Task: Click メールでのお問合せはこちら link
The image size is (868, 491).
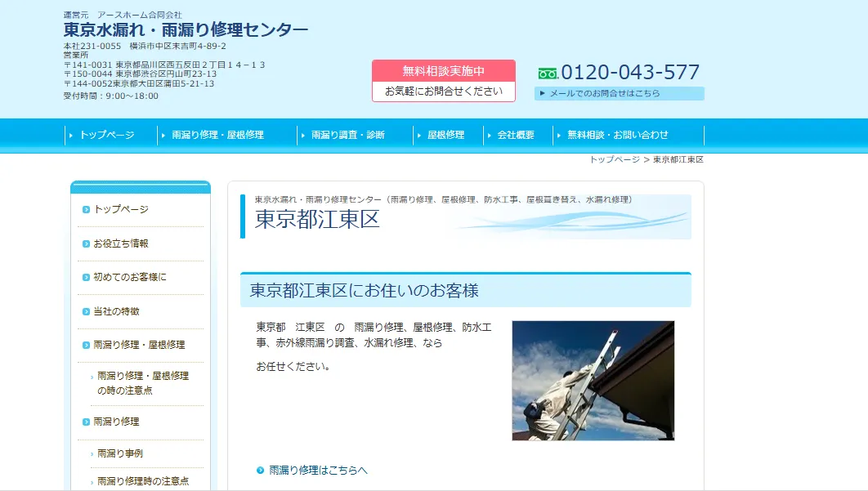Action: [x=604, y=93]
